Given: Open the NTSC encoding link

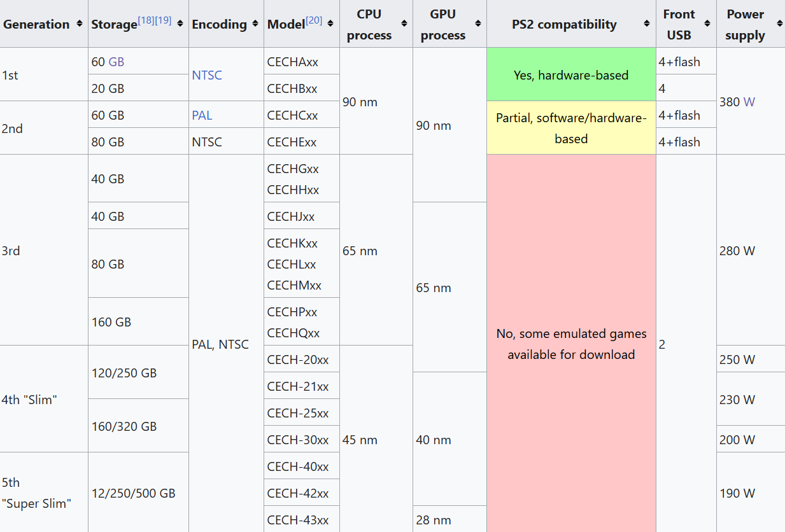Looking at the screenshot, I should coord(207,75).
